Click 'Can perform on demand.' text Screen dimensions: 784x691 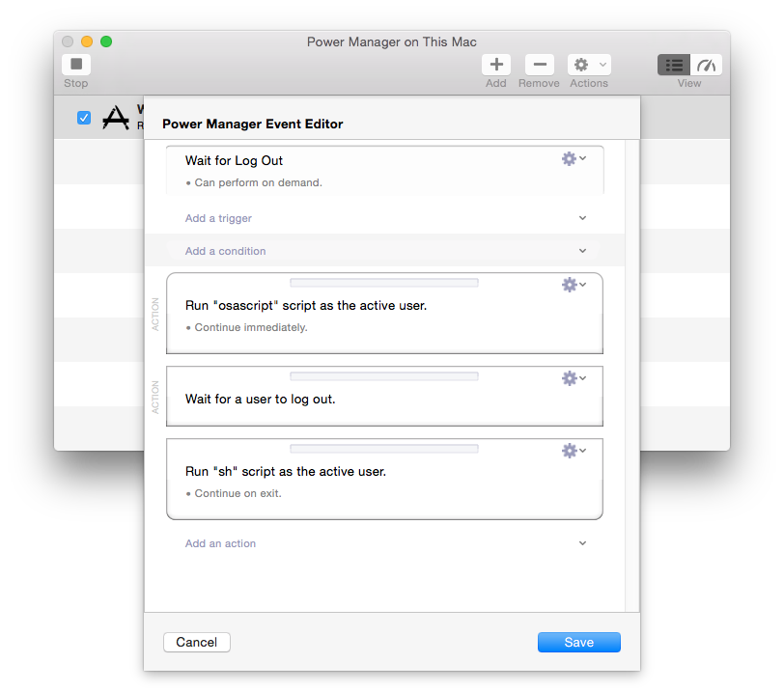258,182
